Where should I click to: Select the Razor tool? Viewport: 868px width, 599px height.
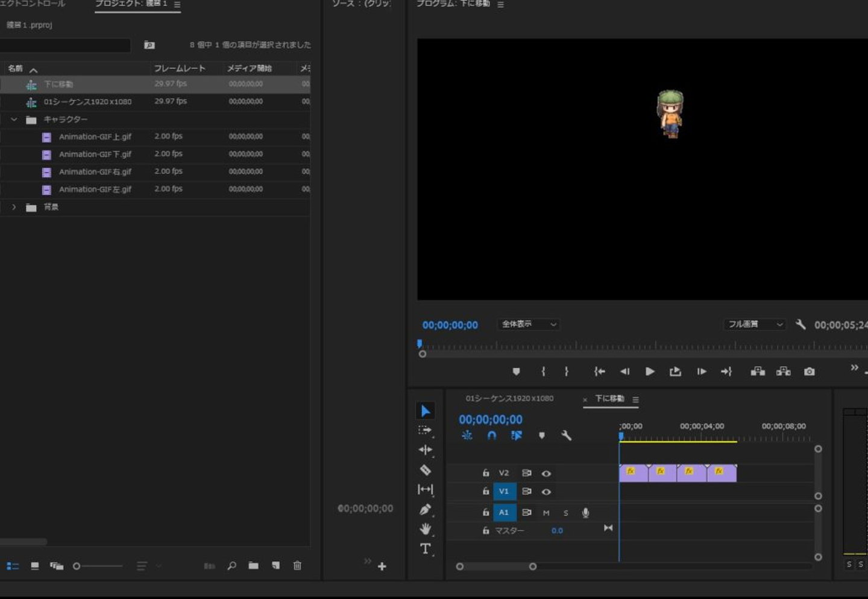point(425,470)
